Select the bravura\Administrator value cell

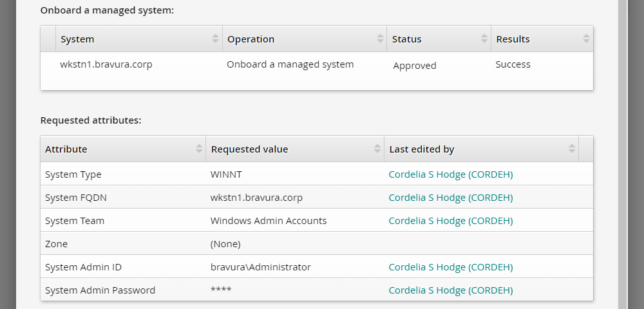(x=261, y=267)
